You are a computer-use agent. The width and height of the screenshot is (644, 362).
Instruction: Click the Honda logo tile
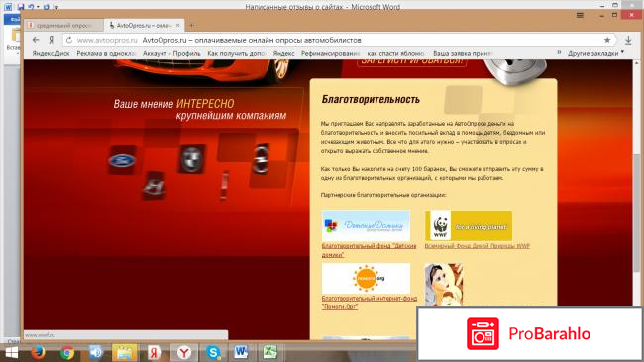pyautogui.click(x=154, y=185)
